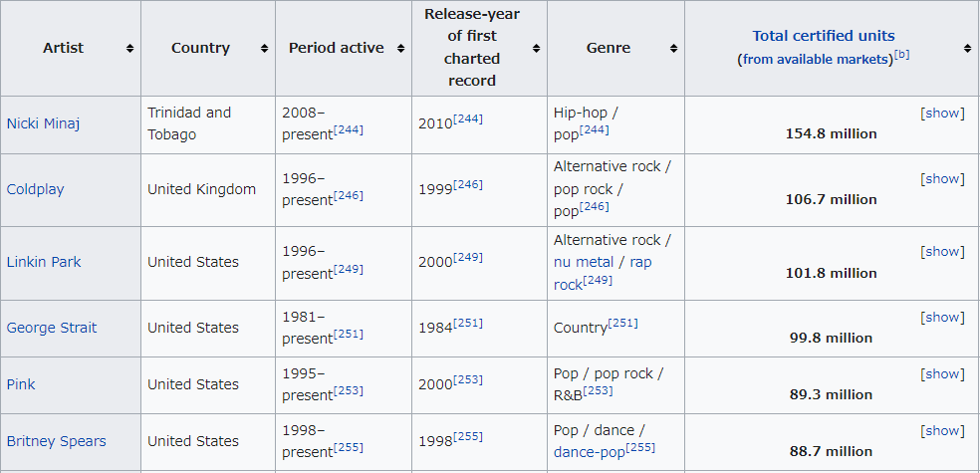Click the Total certified units header link
This screenshot has height=473, width=980.
[x=823, y=36]
